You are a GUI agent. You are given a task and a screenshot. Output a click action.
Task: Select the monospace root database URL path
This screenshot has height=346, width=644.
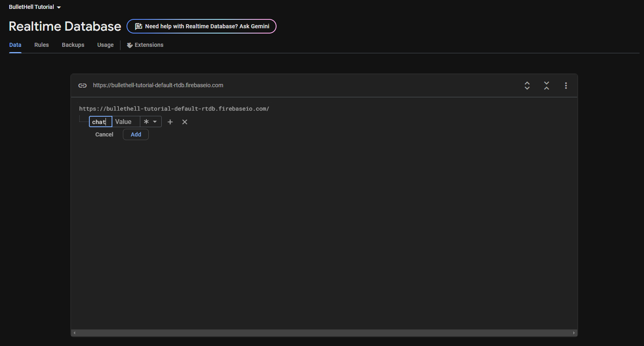click(174, 109)
